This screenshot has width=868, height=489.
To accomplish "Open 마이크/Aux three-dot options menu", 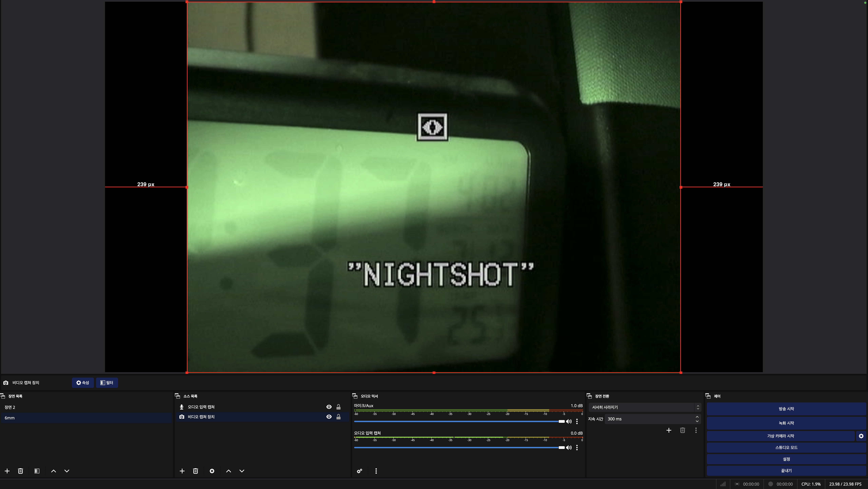I will 577,421.
